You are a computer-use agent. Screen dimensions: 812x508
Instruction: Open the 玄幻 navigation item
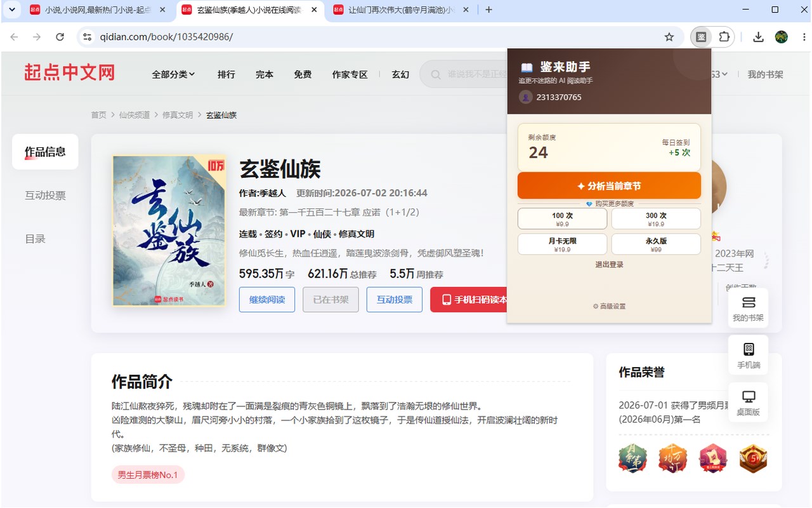(400, 74)
